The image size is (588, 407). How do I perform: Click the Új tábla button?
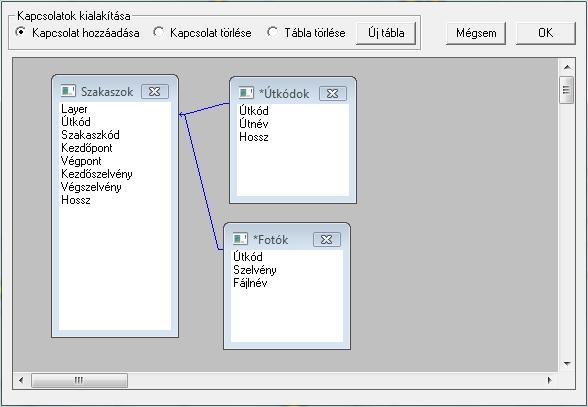[x=386, y=33]
